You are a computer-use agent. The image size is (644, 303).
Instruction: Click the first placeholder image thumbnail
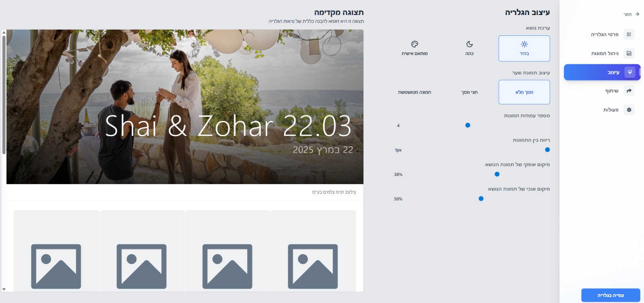[x=313, y=266]
